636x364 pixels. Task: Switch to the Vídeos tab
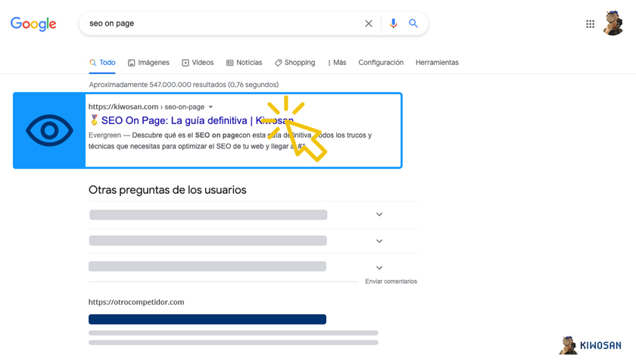(x=198, y=62)
